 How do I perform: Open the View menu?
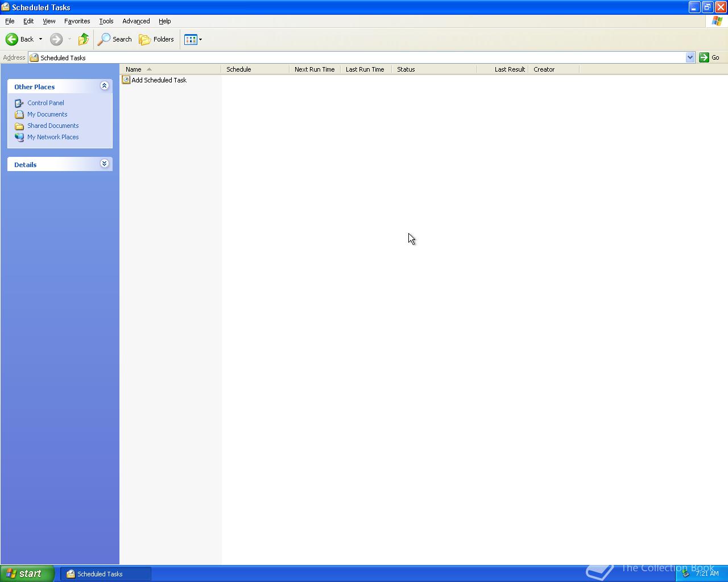pyautogui.click(x=49, y=21)
